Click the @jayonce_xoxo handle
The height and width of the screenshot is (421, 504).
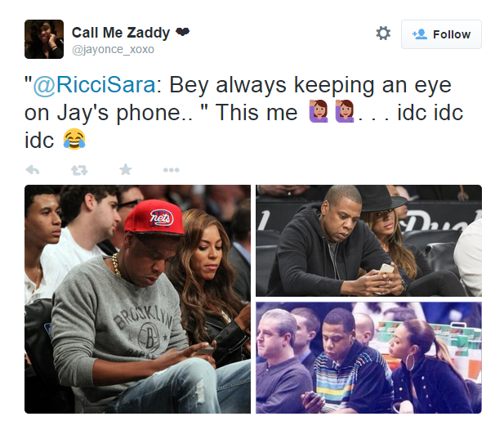pyautogui.click(x=113, y=50)
